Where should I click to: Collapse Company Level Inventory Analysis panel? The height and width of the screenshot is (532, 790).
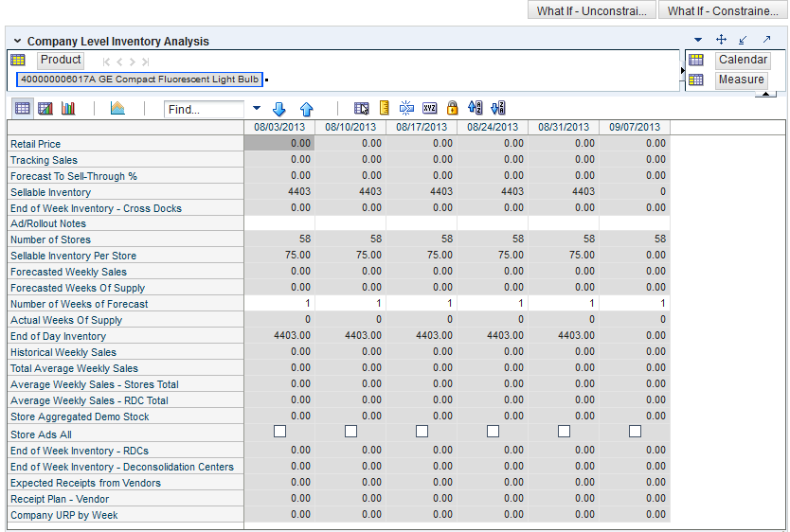tap(17, 42)
